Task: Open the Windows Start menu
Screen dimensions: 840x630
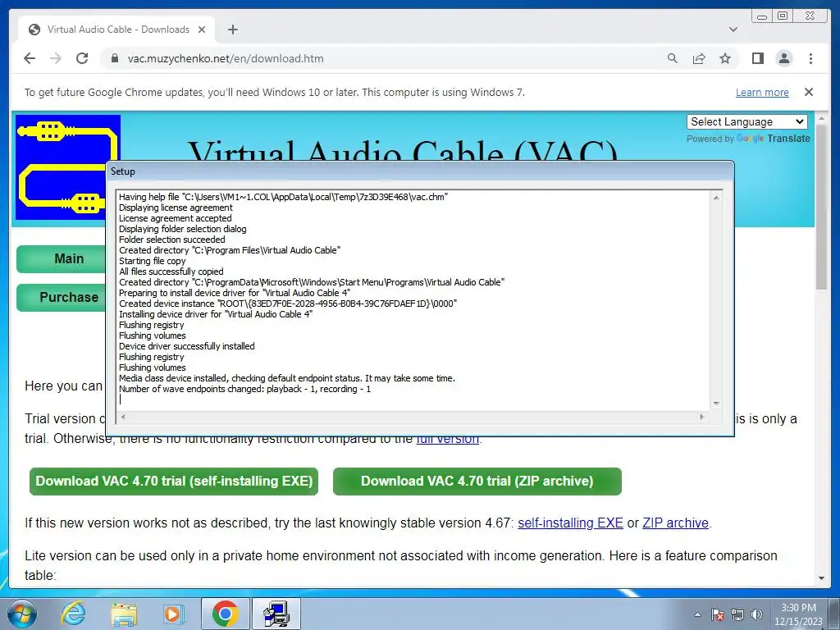Action: [x=22, y=614]
